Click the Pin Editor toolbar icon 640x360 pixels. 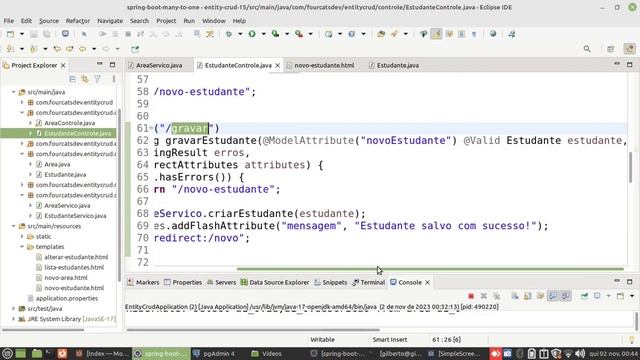tap(135, 49)
